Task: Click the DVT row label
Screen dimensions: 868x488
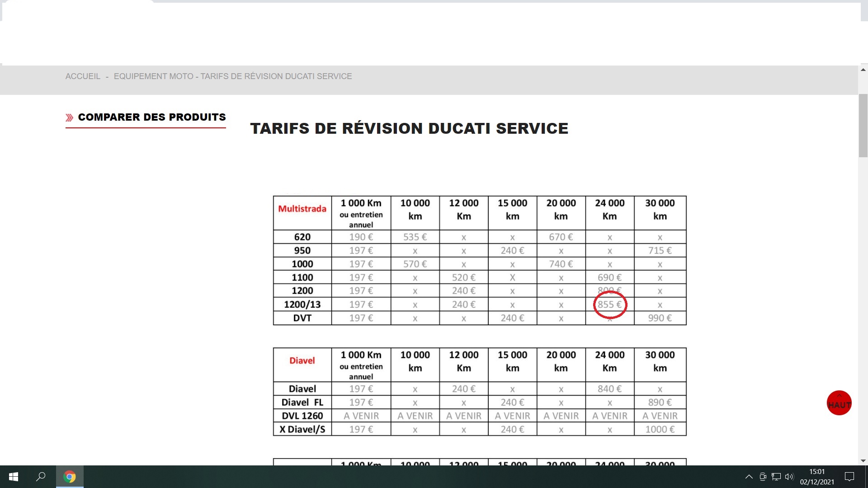Action: pyautogui.click(x=302, y=318)
